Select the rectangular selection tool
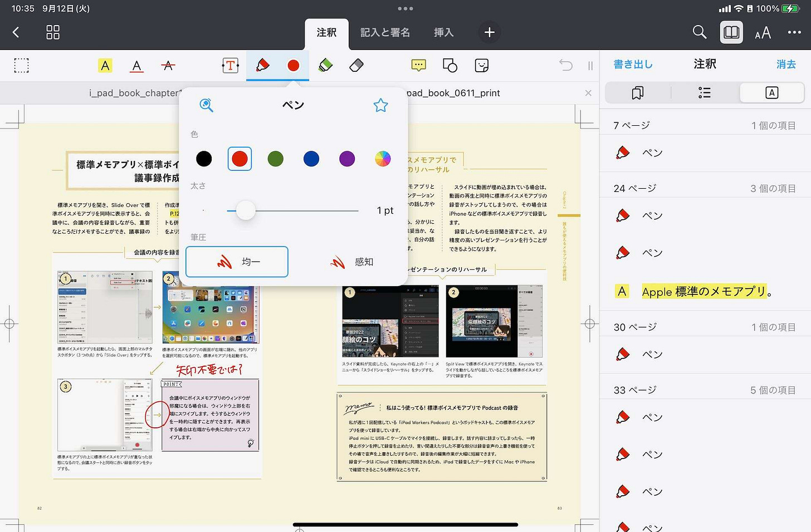811x532 pixels. pyautogui.click(x=21, y=65)
